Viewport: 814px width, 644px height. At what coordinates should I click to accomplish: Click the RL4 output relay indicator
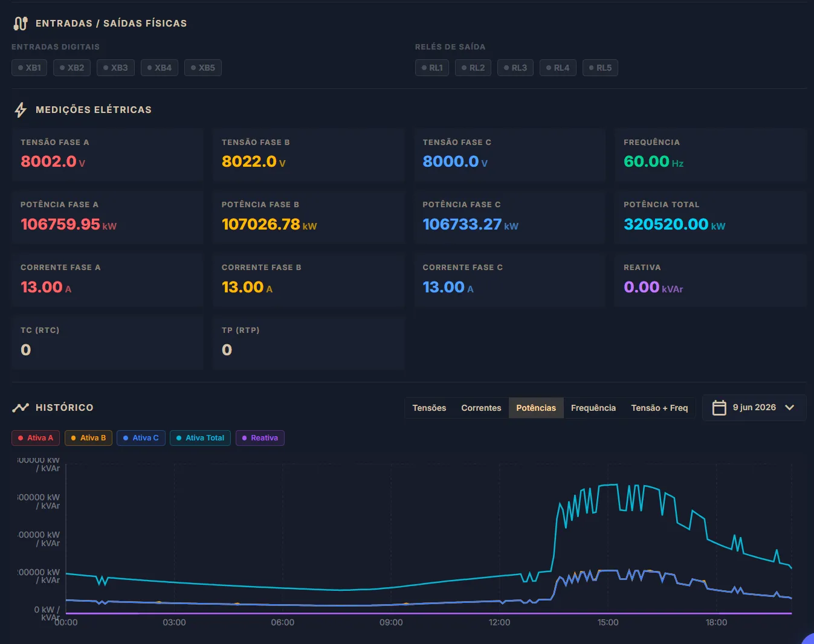(558, 68)
